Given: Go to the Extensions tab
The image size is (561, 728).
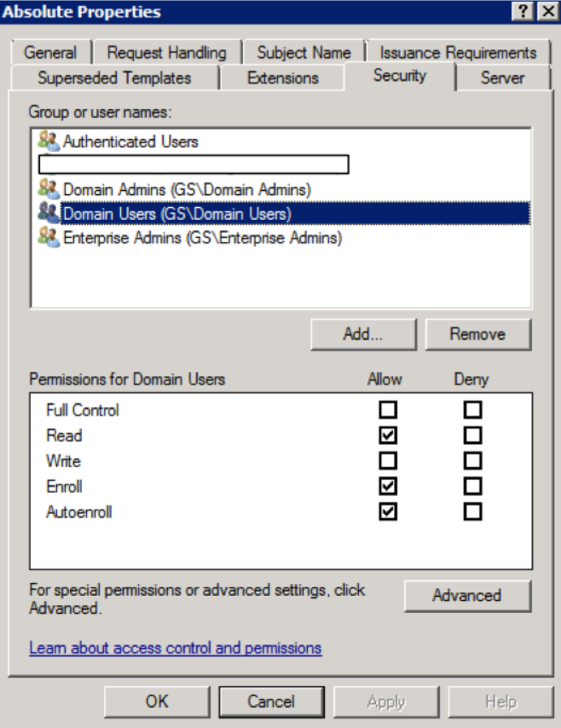Looking at the screenshot, I should pyautogui.click(x=282, y=78).
